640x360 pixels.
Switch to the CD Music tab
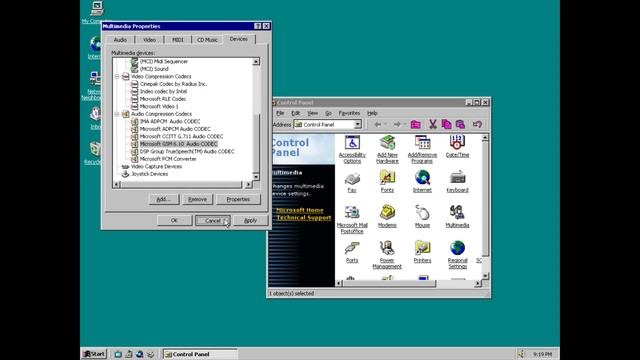[207, 40]
